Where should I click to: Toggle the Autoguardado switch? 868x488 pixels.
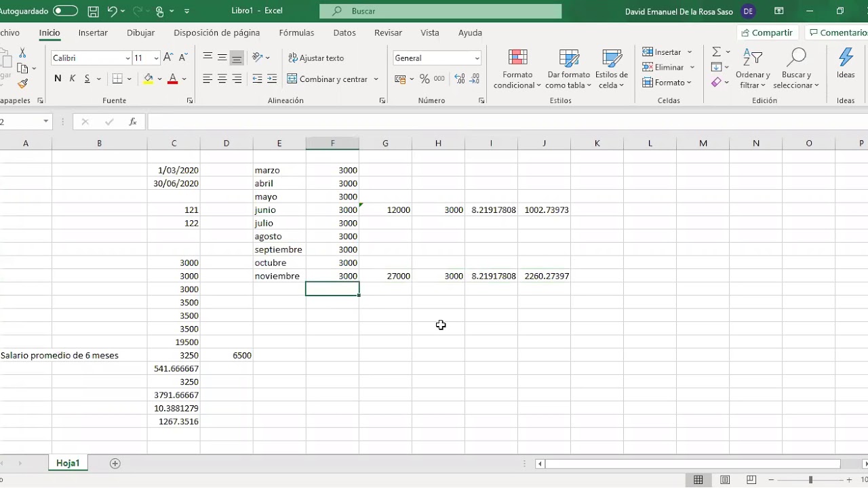pyautogui.click(x=65, y=11)
